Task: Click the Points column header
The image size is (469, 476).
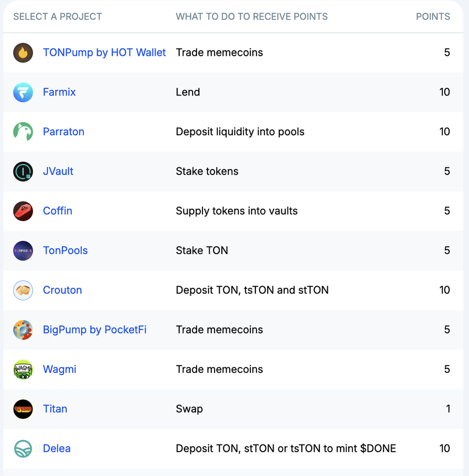Action: (x=433, y=17)
